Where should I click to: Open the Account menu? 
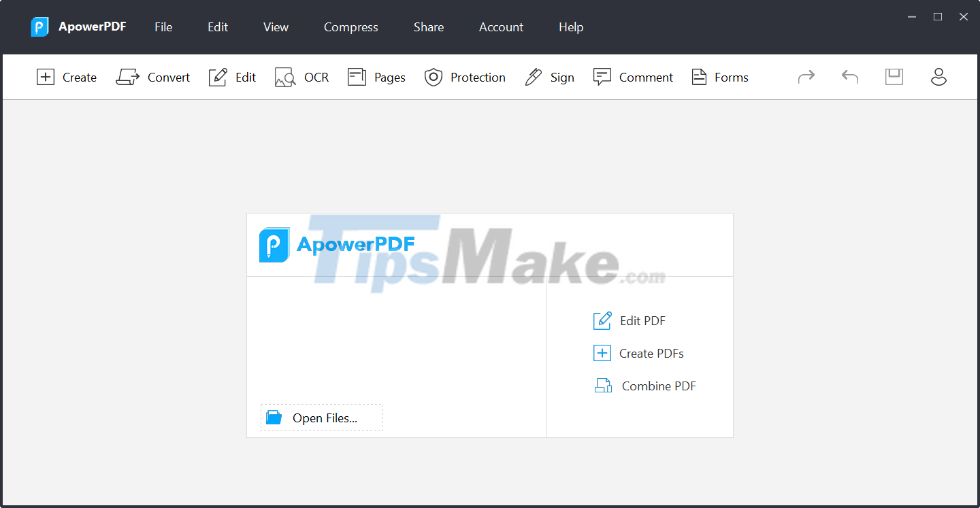[501, 27]
